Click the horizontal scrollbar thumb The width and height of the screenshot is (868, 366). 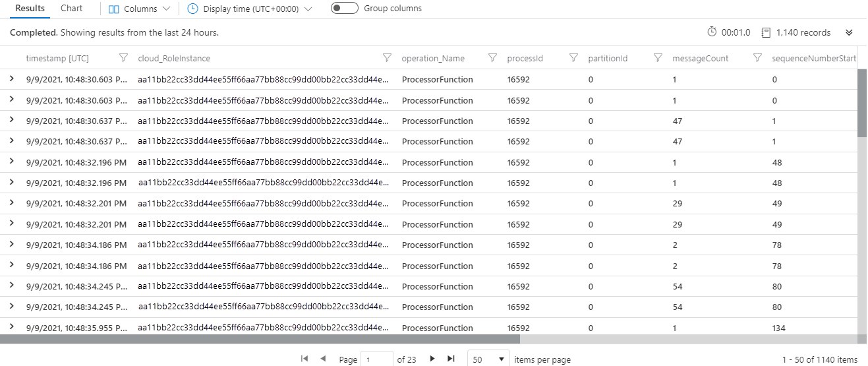[x=260, y=339]
